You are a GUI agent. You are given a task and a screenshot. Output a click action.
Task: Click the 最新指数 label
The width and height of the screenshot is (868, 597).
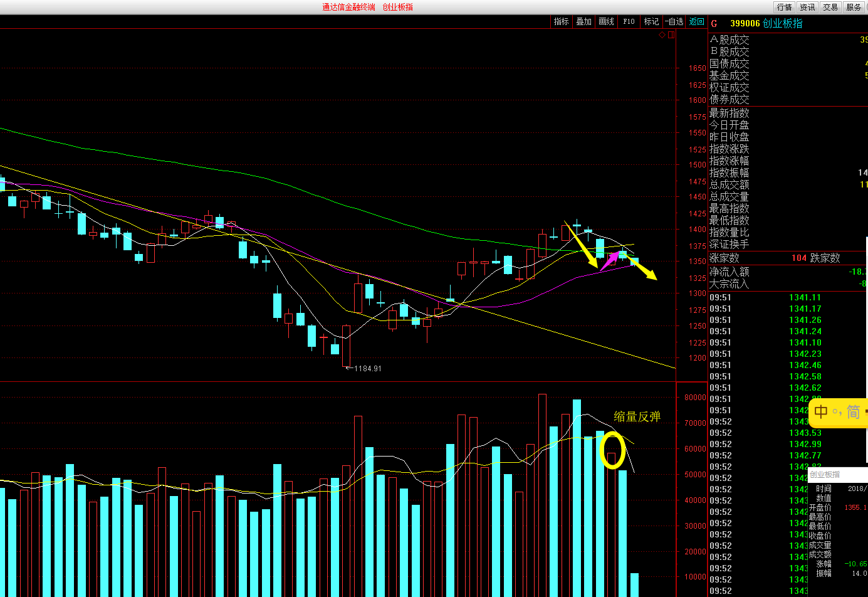pyautogui.click(x=729, y=113)
